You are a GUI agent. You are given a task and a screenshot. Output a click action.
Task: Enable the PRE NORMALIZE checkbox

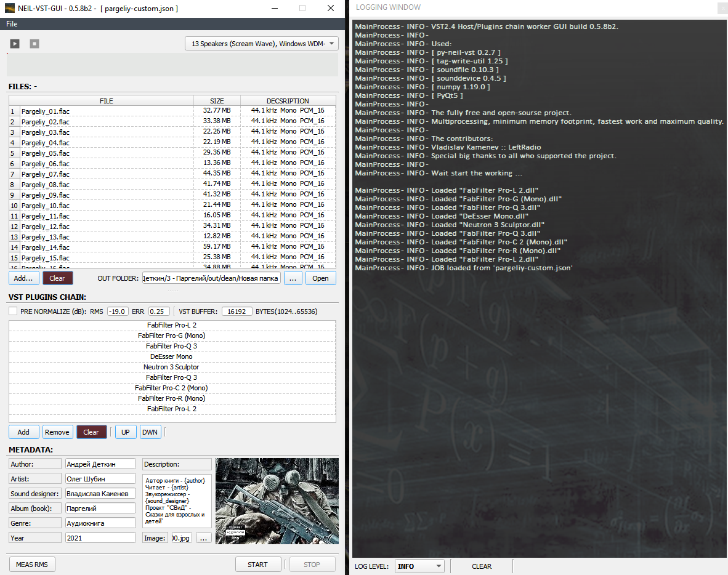(x=13, y=312)
